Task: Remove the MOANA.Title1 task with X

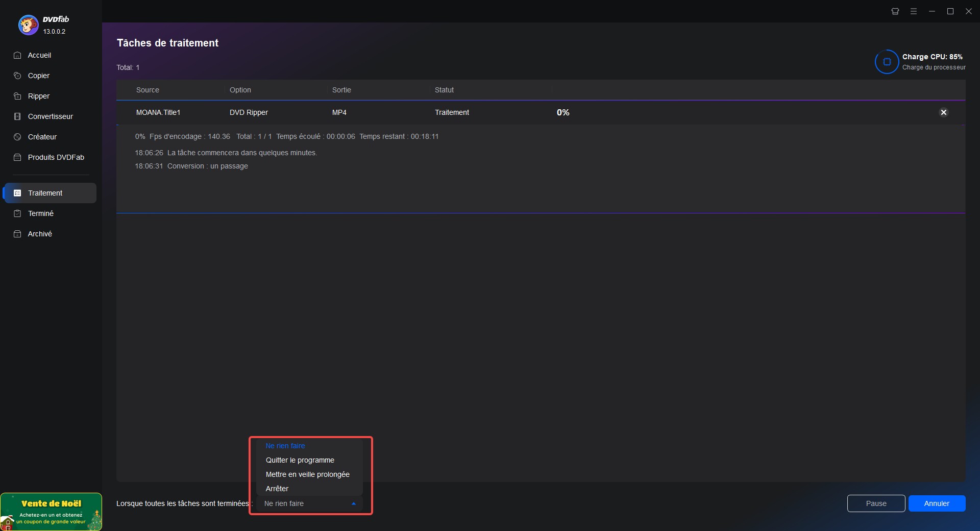Action: point(944,112)
